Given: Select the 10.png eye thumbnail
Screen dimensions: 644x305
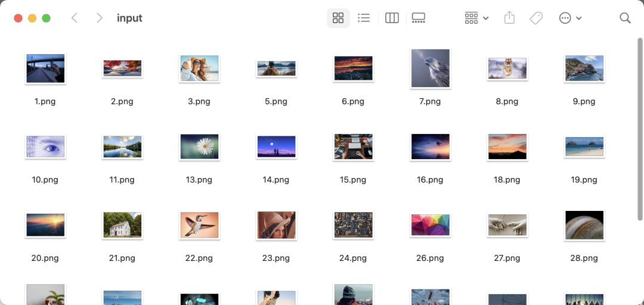Looking at the screenshot, I should point(45,147).
